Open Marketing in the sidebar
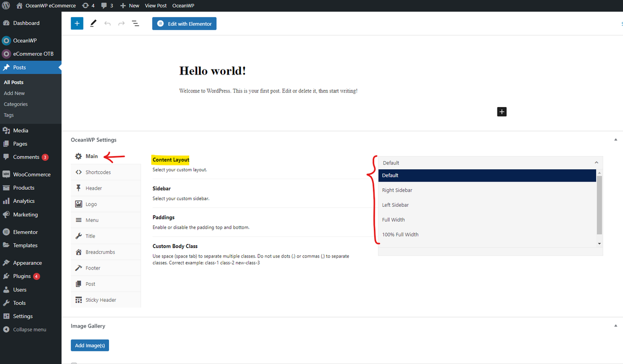 [x=31, y=214]
